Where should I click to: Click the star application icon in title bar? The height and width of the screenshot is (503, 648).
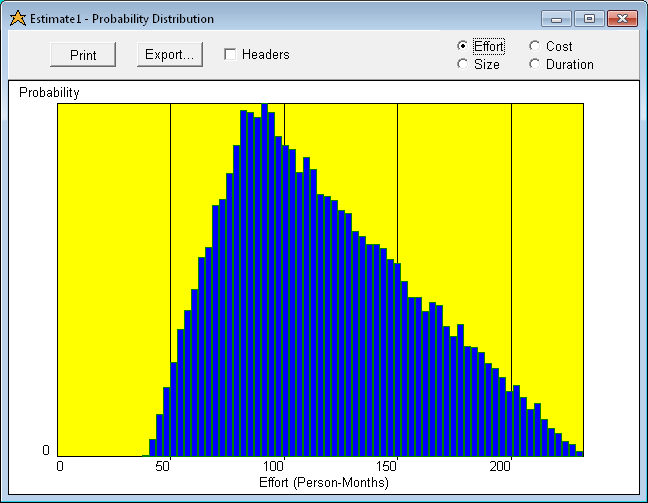click(x=17, y=19)
